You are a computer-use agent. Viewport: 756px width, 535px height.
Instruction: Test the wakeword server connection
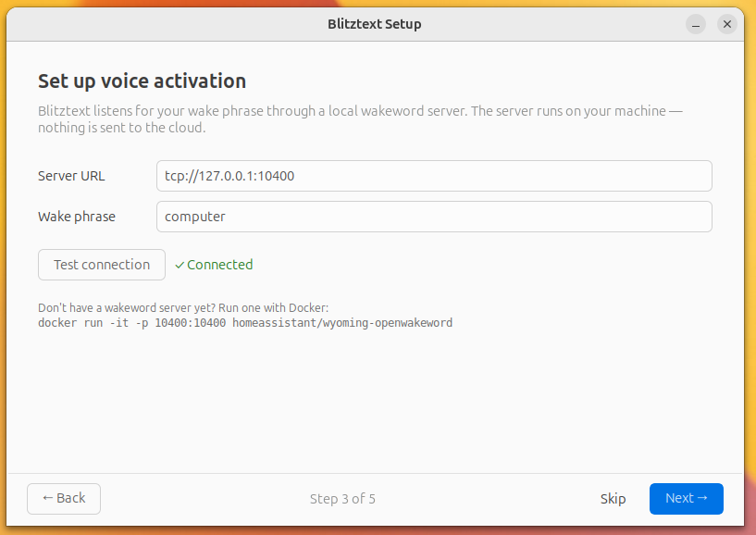[x=102, y=265]
